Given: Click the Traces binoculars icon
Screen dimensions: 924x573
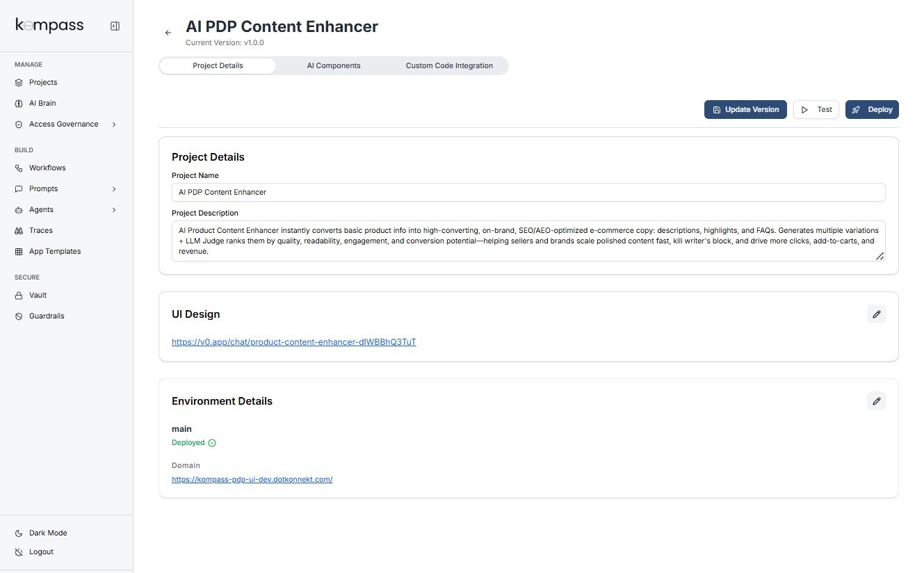Looking at the screenshot, I should pos(19,231).
